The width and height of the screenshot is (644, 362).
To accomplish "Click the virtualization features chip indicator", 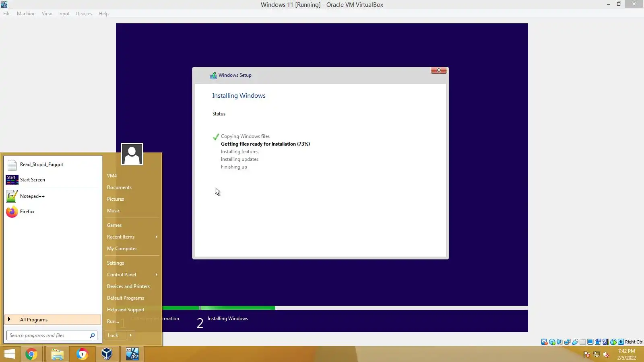I will (x=605, y=342).
